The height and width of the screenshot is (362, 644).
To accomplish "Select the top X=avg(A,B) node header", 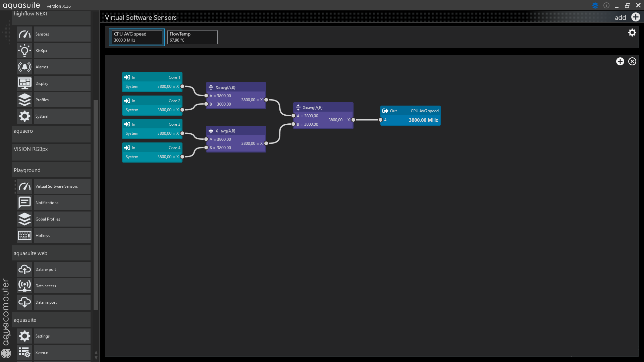I will point(236,87).
